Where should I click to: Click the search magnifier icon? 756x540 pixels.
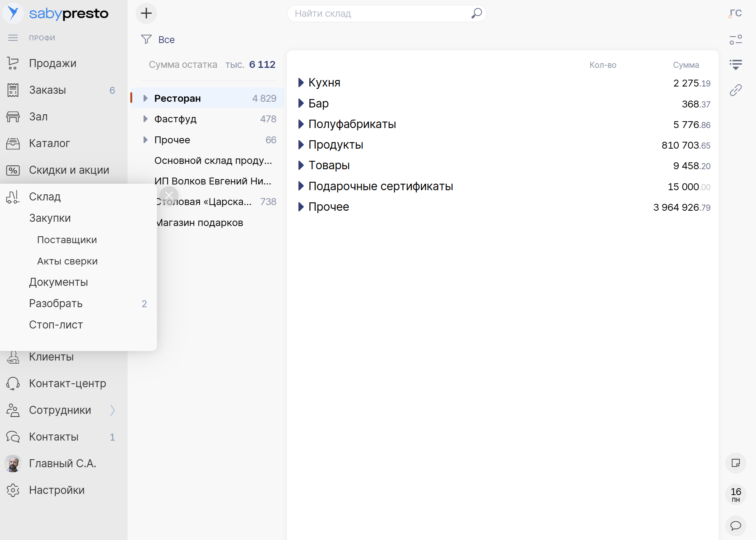coord(476,13)
